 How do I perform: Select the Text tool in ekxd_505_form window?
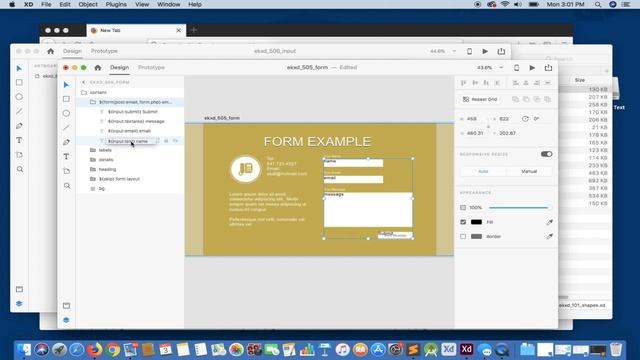coord(66,156)
